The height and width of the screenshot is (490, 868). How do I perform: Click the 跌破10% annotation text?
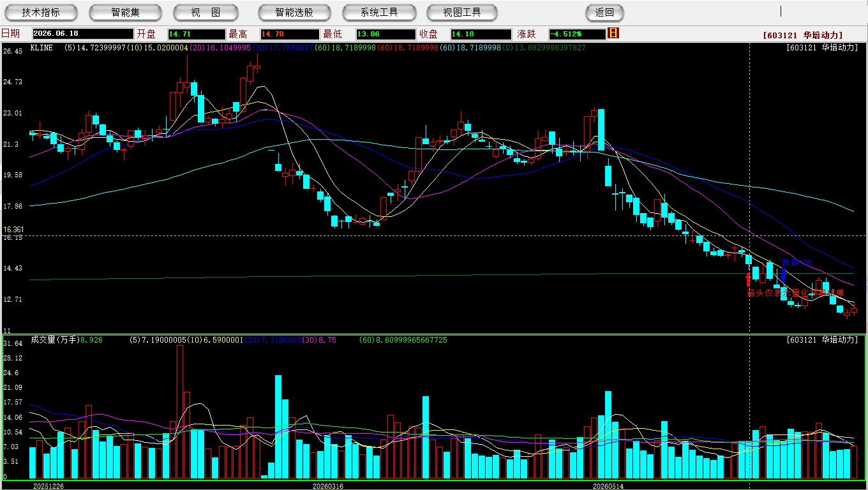pos(798,263)
